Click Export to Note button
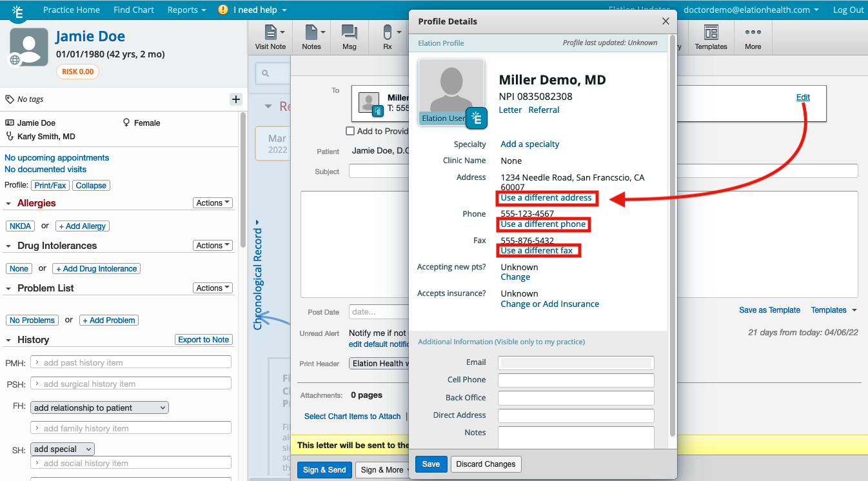Image resolution: width=868 pixels, height=481 pixels. pyautogui.click(x=204, y=340)
